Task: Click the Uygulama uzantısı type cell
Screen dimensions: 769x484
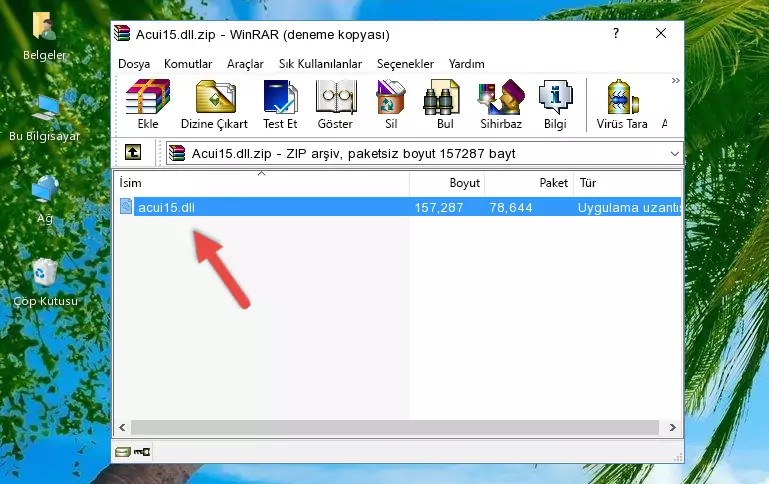Action: pos(629,207)
